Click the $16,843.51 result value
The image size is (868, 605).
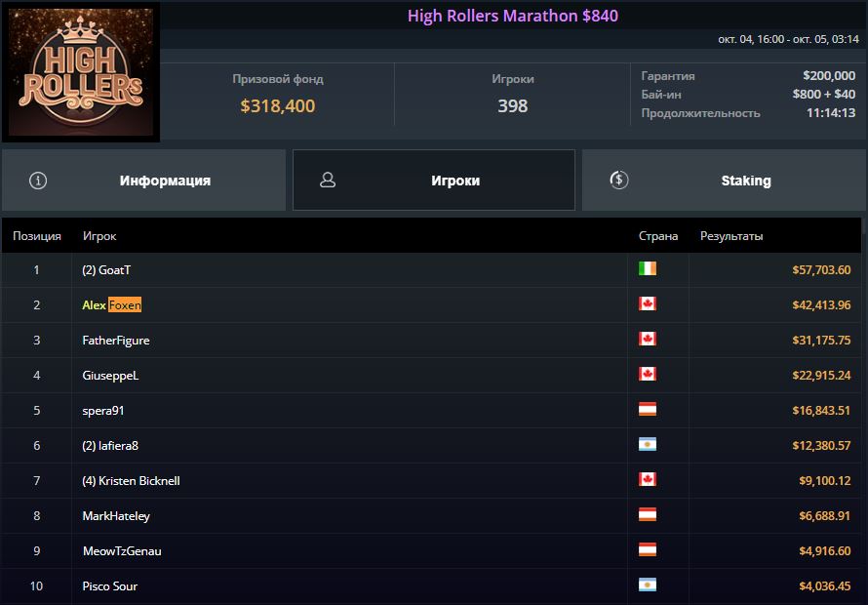click(821, 411)
